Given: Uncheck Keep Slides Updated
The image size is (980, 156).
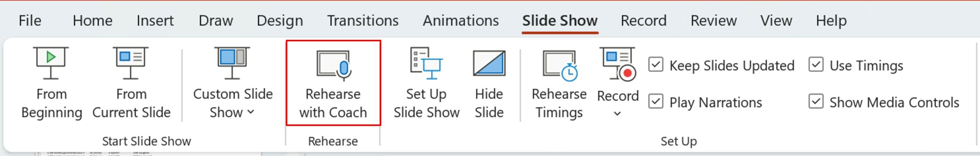Looking at the screenshot, I should click(656, 65).
